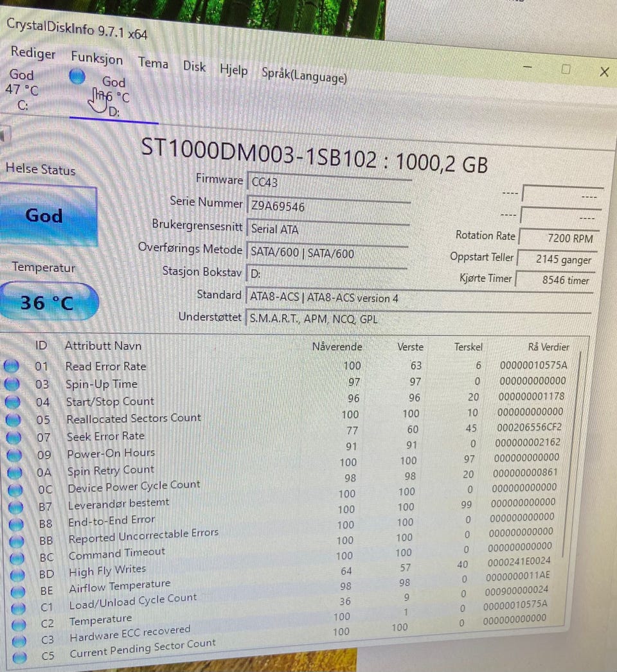Click the raw value 000206556CF2

pyautogui.click(x=529, y=427)
